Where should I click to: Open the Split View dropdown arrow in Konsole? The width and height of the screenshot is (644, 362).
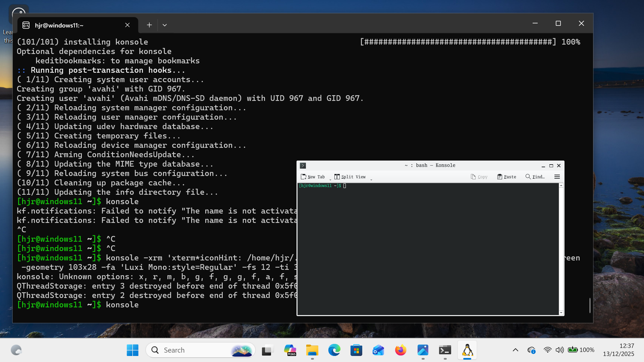point(371,180)
